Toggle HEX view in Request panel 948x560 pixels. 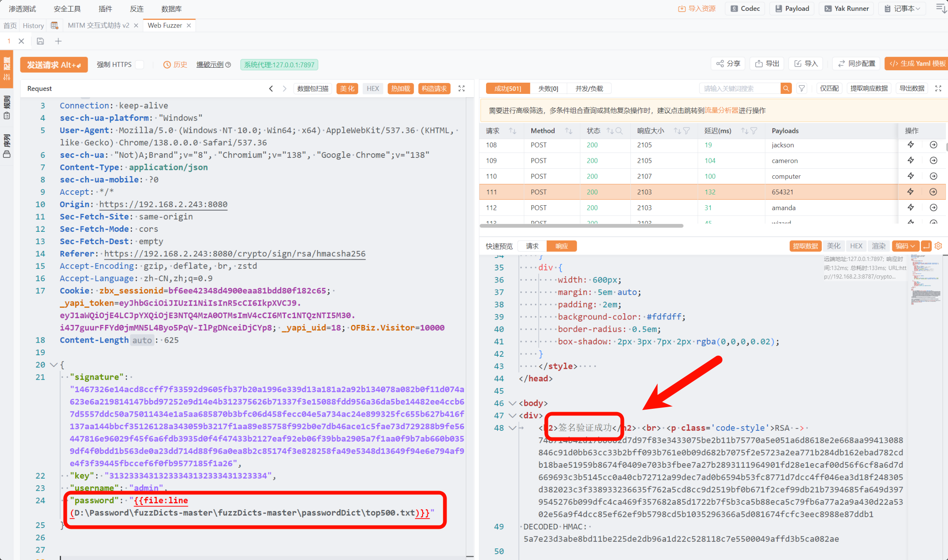(x=373, y=88)
